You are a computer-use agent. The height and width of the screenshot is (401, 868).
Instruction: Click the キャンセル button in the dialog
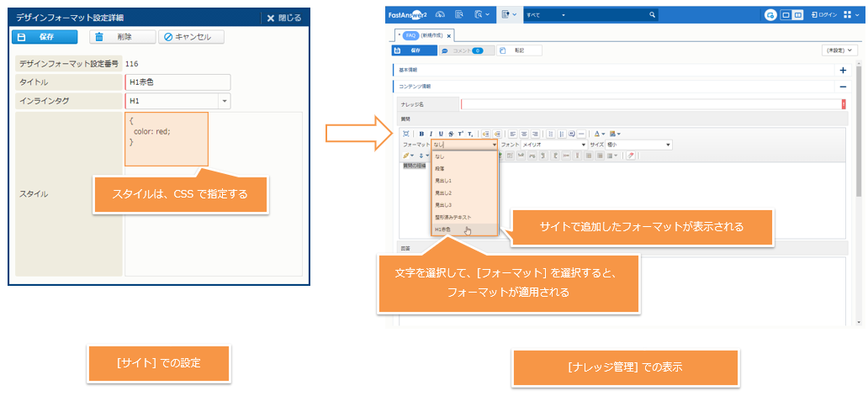tap(192, 37)
